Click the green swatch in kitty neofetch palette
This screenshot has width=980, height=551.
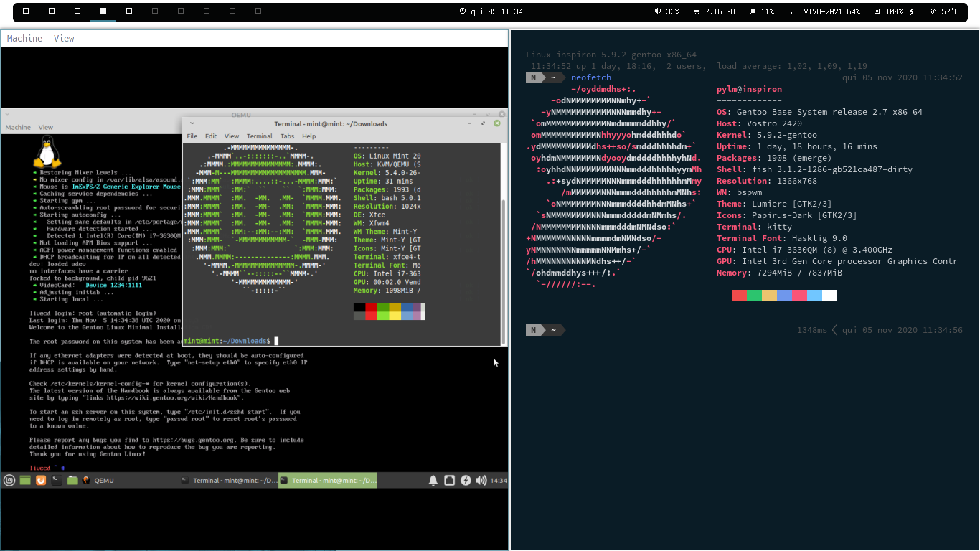(x=754, y=296)
